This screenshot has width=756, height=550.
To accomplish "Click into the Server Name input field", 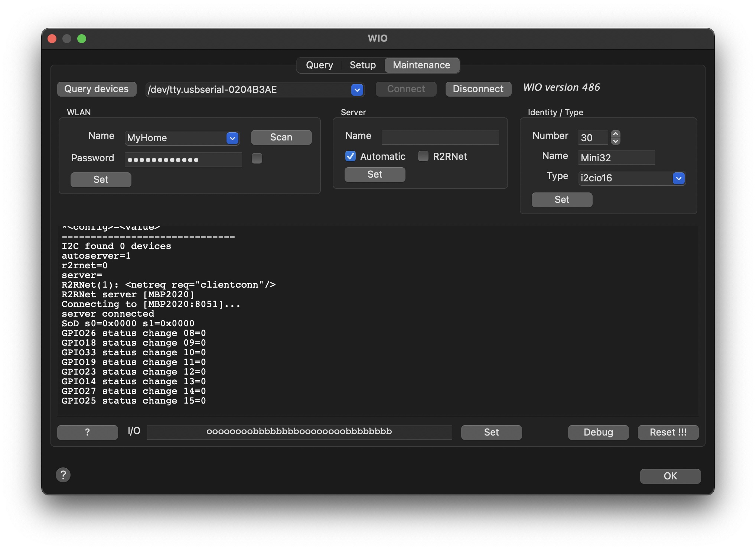I will pyautogui.click(x=440, y=137).
